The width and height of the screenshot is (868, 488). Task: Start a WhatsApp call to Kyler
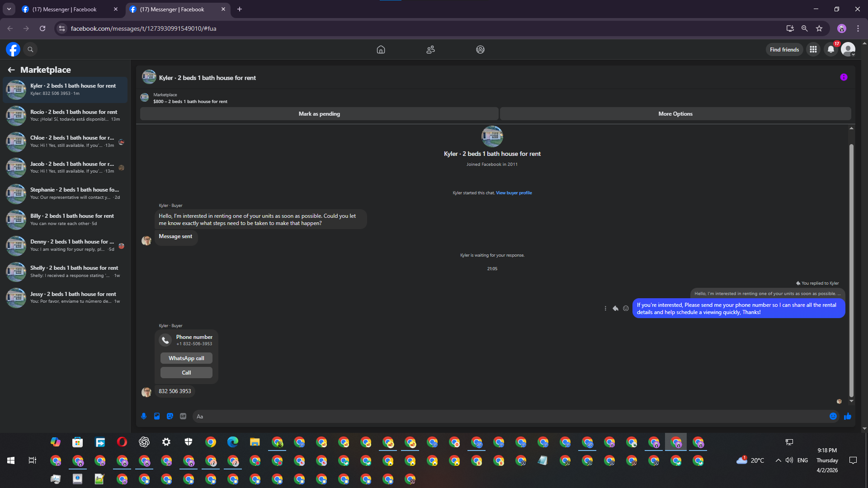point(186,358)
